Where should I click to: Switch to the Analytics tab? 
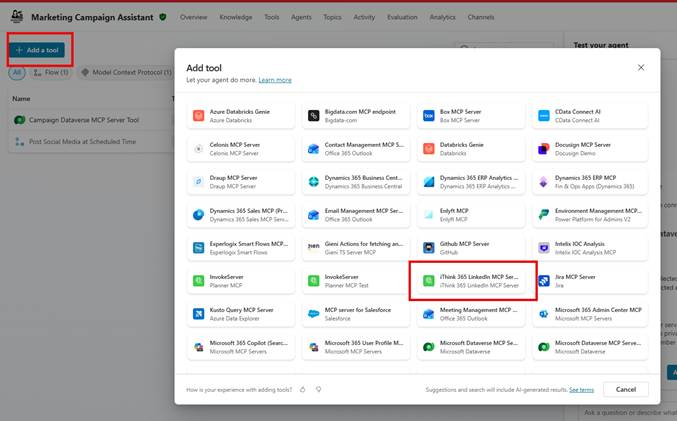pos(442,17)
